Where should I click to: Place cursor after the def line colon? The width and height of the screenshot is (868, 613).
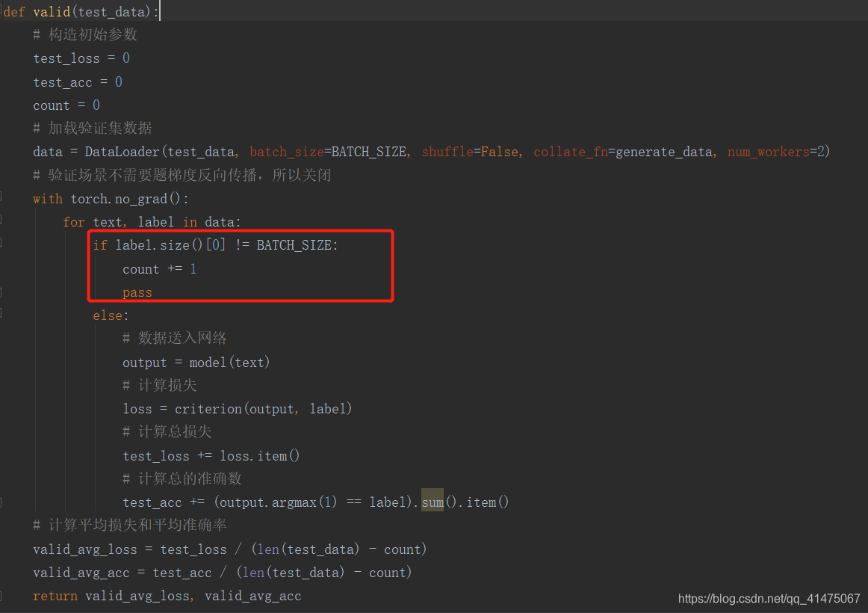tap(158, 11)
